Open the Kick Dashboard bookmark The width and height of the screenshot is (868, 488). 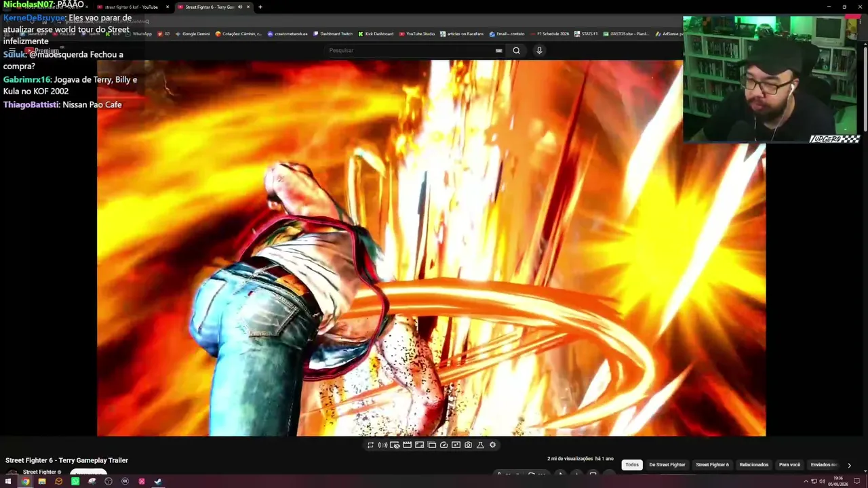pyautogui.click(x=376, y=34)
